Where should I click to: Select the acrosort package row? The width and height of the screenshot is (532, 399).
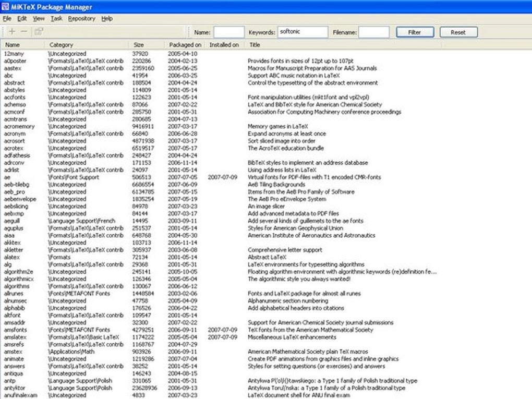click(x=221, y=141)
